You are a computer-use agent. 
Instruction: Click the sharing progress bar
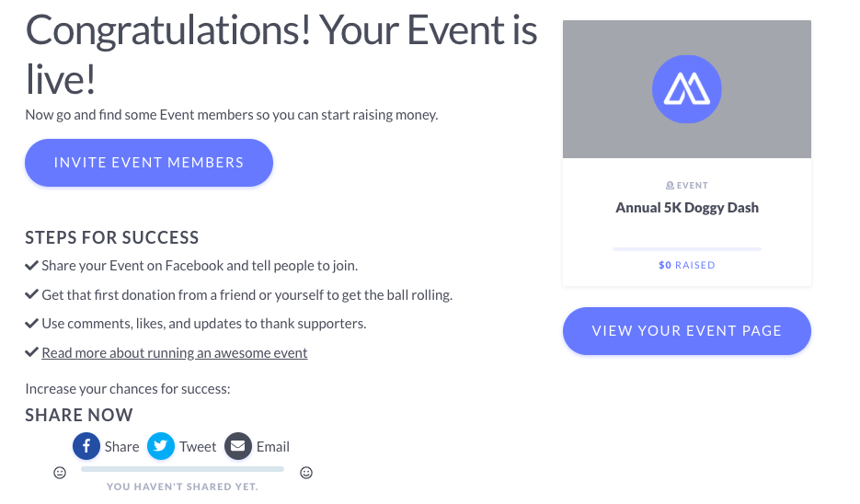(x=182, y=469)
